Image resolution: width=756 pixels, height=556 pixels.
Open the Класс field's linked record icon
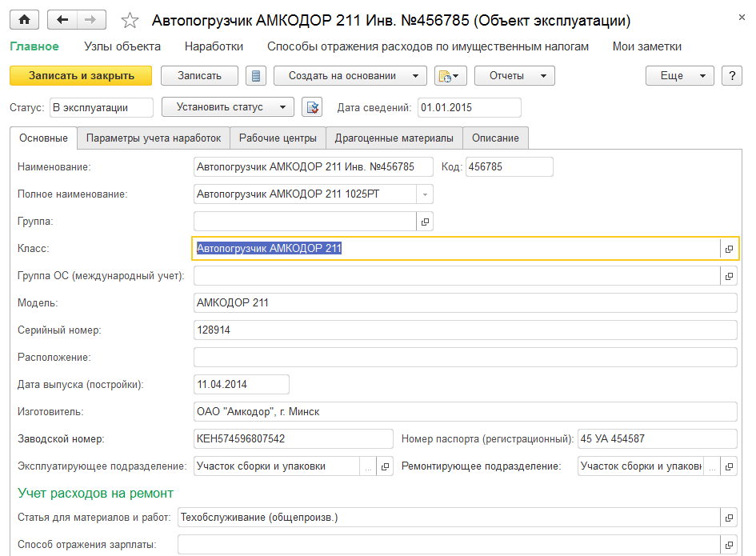[729, 249]
